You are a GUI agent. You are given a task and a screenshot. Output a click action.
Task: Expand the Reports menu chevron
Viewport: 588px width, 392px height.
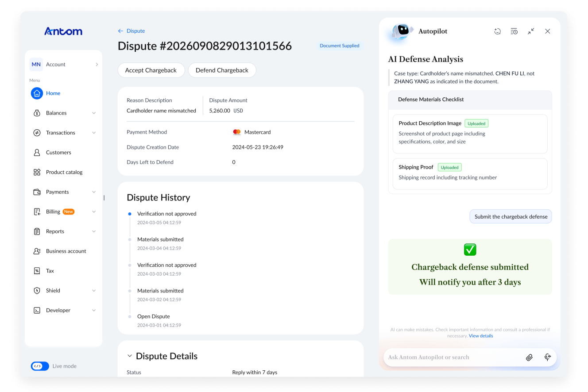[x=94, y=231]
